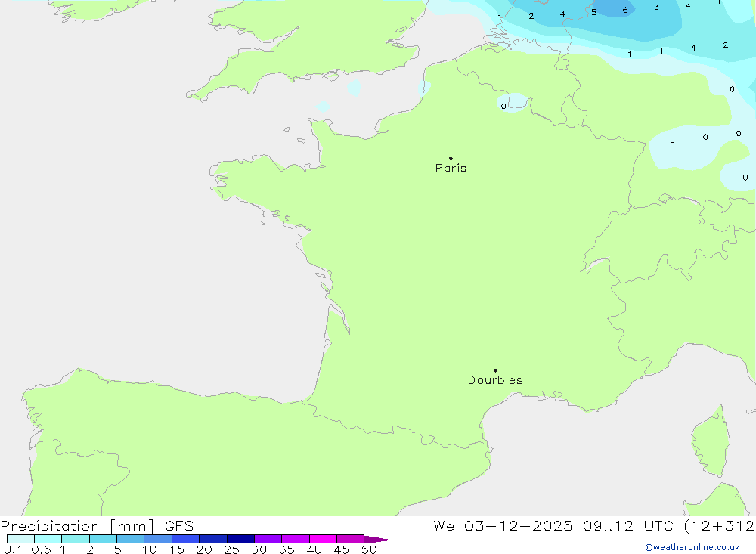Click the precipitation value 5 on map
This screenshot has height=554, width=756.
[593, 12]
